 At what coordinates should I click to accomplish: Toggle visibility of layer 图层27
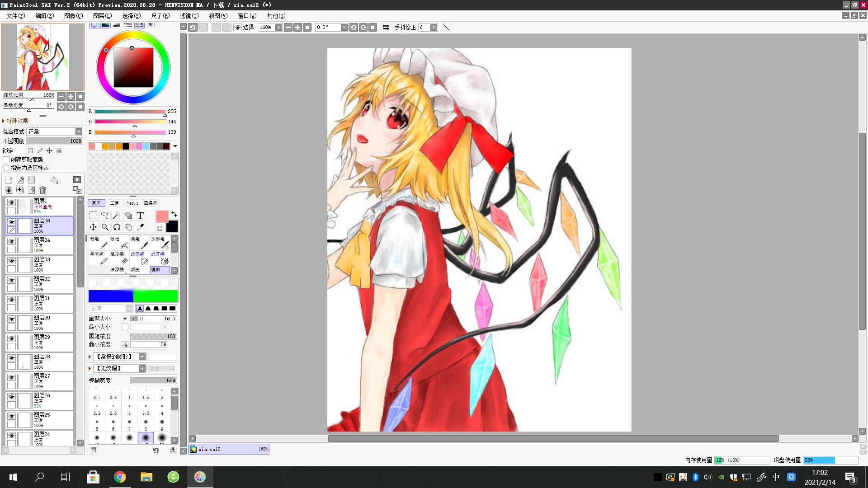(11, 377)
